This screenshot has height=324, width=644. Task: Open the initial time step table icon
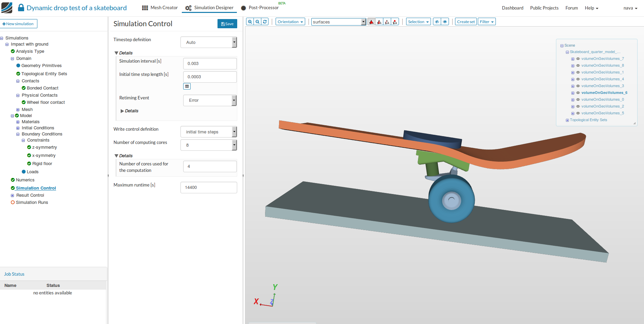(x=187, y=86)
